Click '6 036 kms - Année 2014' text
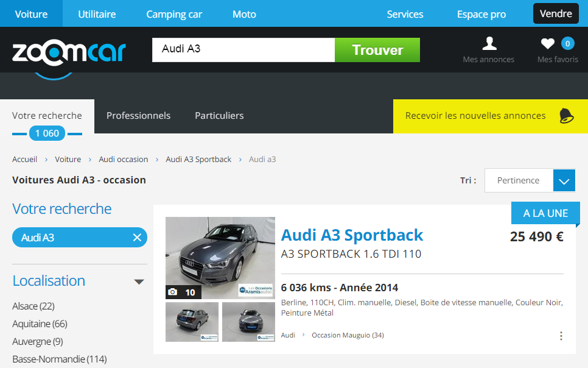This screenshot has height=368, width=588. click(x=340, y=288)
